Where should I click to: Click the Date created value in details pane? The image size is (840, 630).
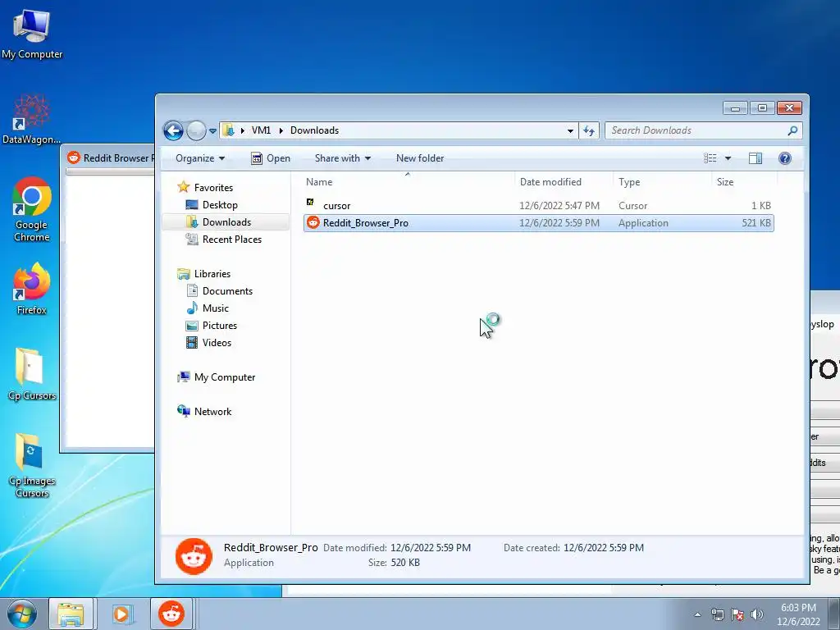(604, 547)
